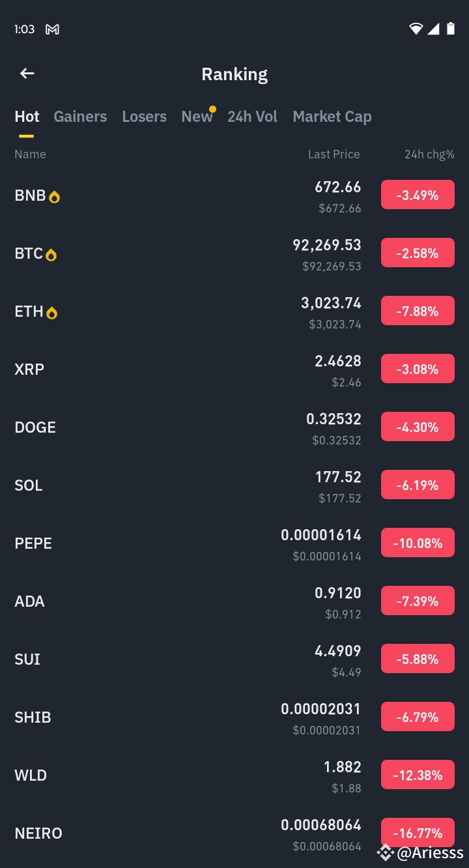Switch to the Losers tab

click(144, 117)
